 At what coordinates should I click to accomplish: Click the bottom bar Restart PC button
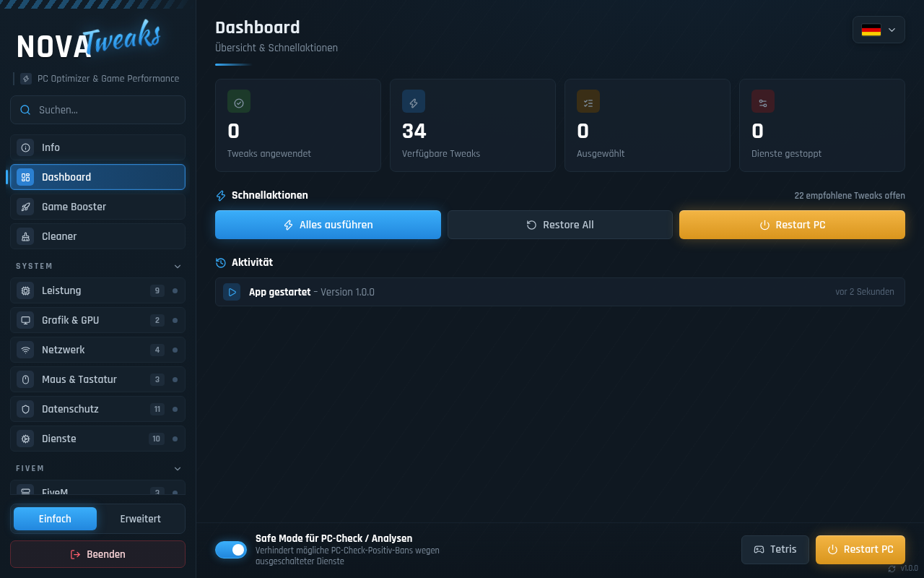860,550
